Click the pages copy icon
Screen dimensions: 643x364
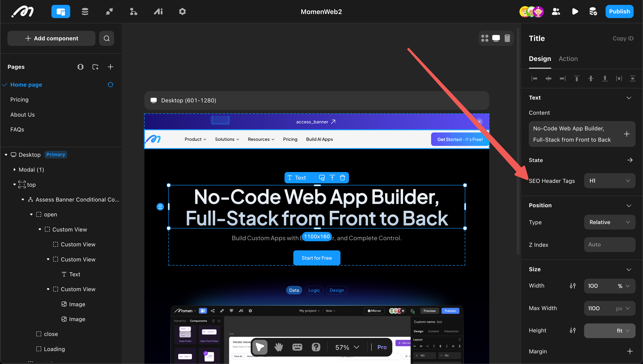click(x=80, y=67)
